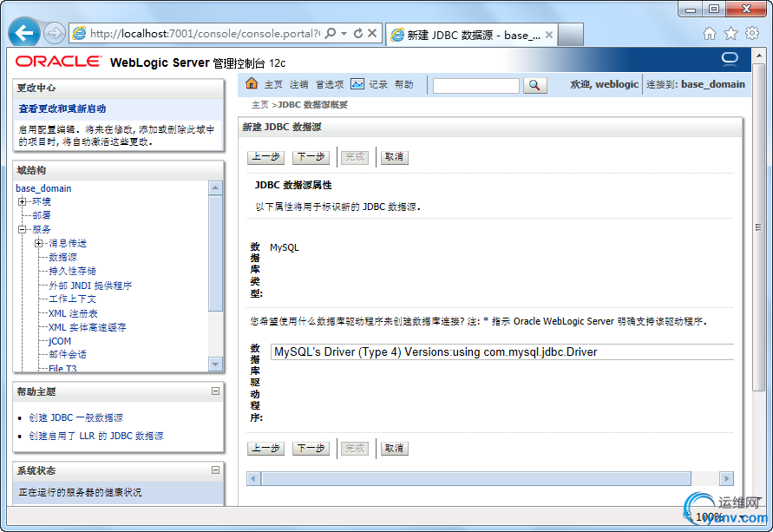Select 部署 in the domain tree
This screenshot has width=773, height=532.
(x=42, y=215)
